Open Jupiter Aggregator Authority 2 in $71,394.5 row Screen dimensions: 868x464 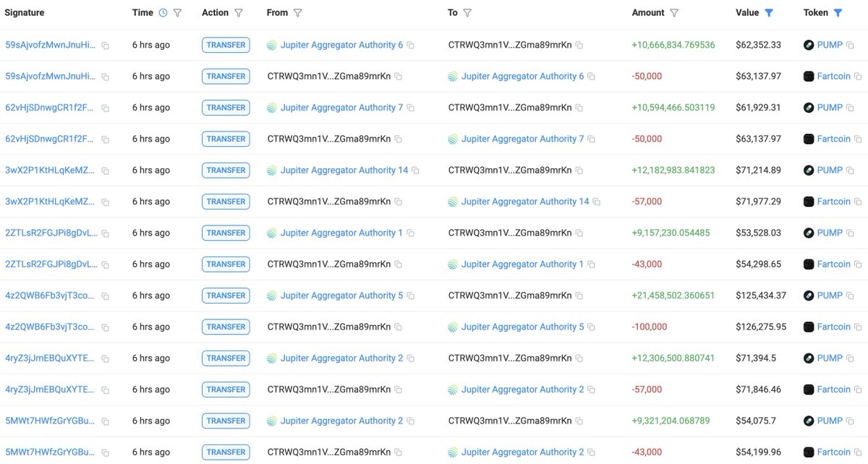(341, 358)
